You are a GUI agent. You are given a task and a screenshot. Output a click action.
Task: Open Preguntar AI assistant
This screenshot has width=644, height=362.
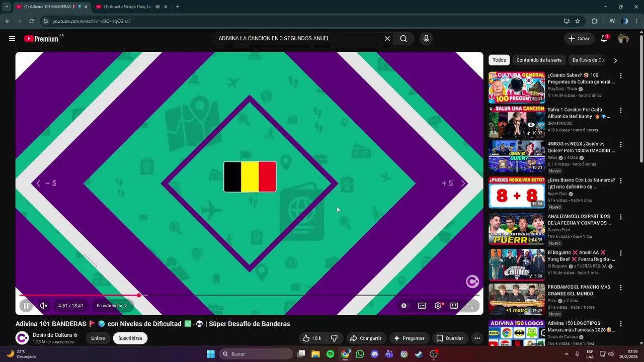(409, 338)
